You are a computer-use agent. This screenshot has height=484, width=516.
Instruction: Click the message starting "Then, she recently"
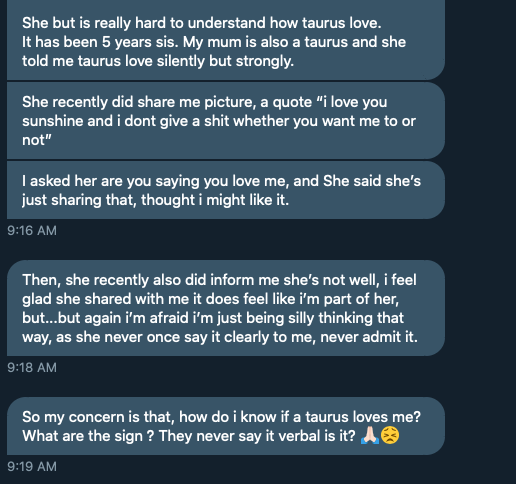226,308
